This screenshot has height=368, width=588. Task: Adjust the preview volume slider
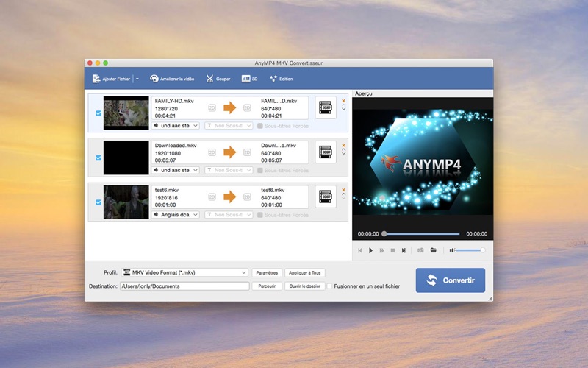(470, 250)
